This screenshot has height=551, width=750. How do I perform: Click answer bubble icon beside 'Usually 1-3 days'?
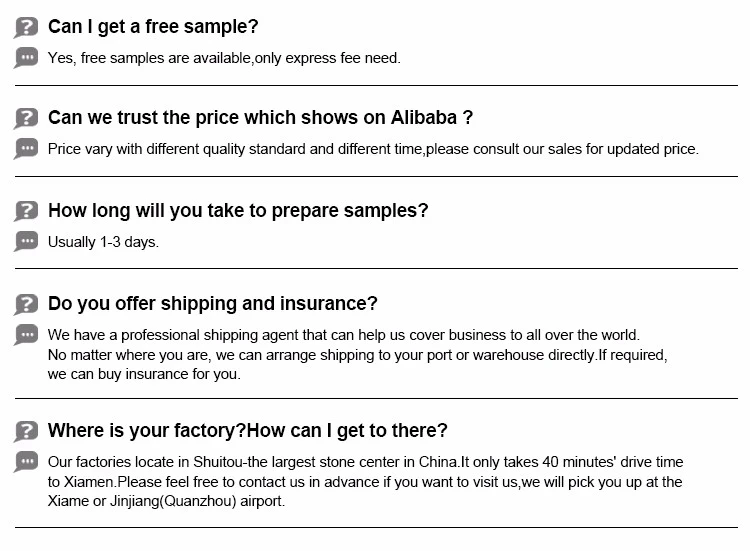pyautogui.click(x=26, y=241)
